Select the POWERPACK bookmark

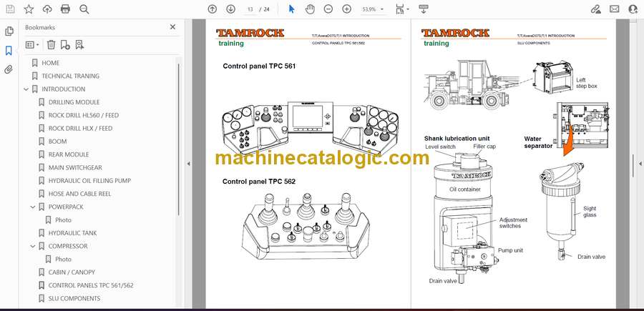[x=66, y=207]
